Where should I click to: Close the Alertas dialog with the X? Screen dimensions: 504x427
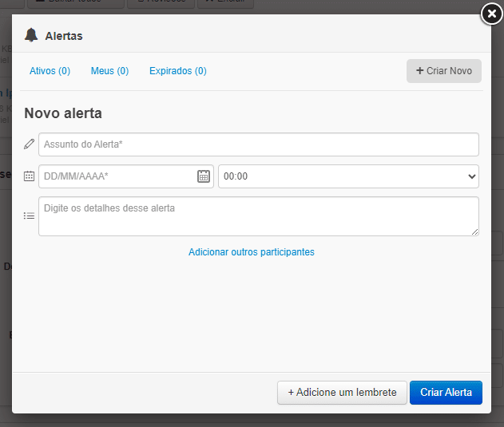(492, 14)
